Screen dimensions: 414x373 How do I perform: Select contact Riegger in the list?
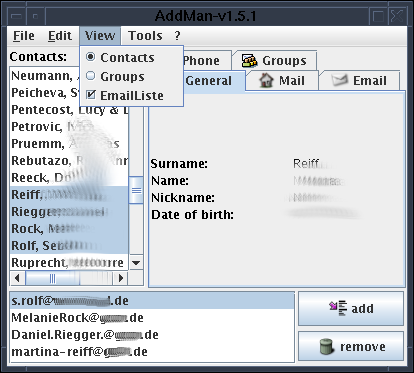69,212
